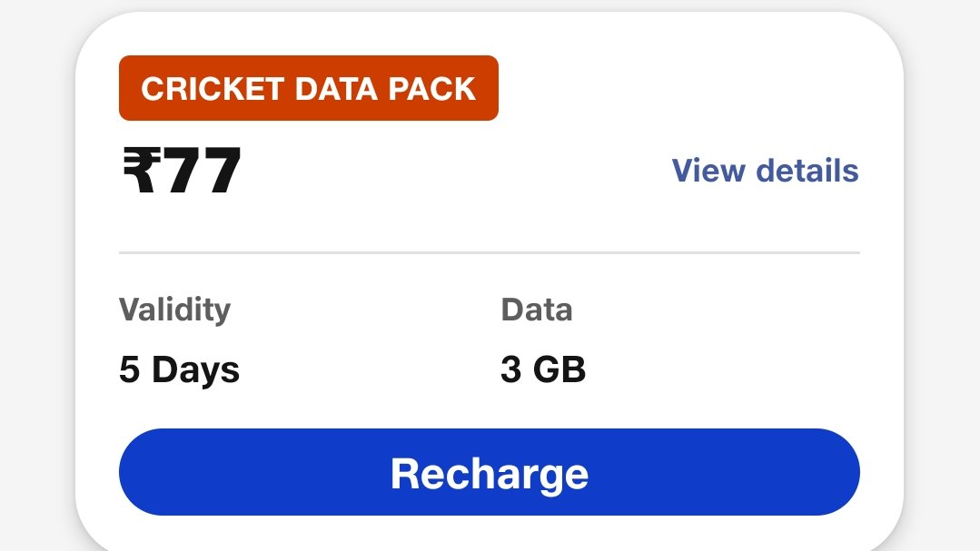Tap the Validity label
The width and height of the screenshot is (980, 551).
[x=174, y=310]
